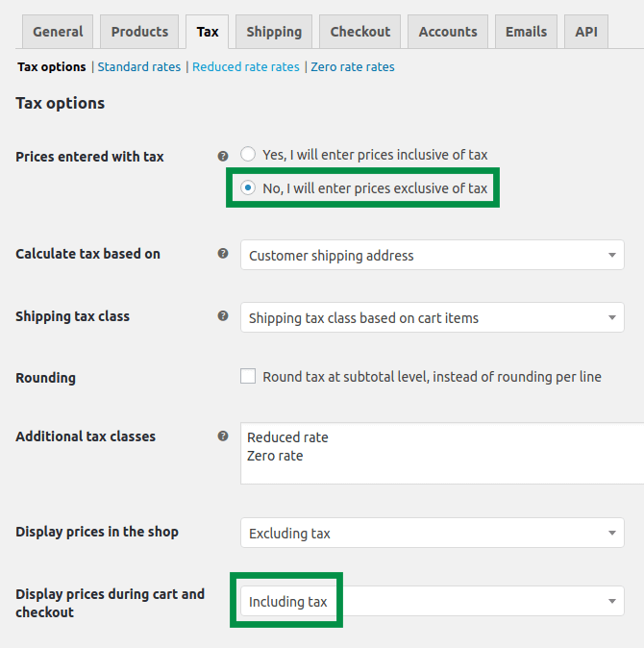The width and height of the screenshot is (644, 648).
Task: Open the Including tax cart and checkout dropdown
Action: point(433,601)
